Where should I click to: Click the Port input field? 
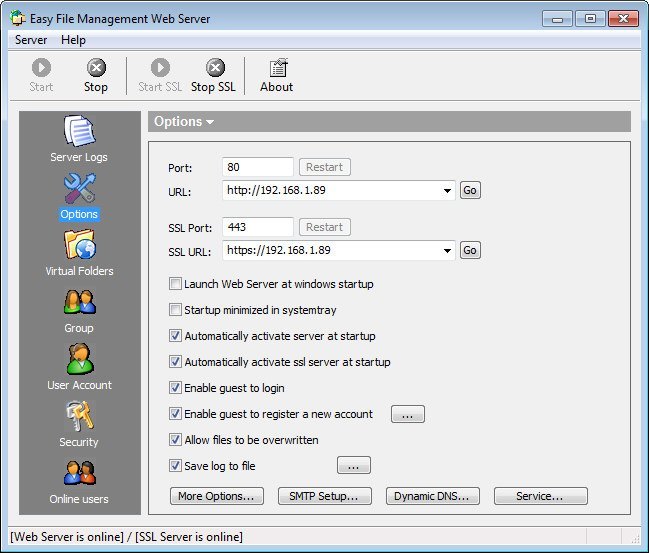257,167
